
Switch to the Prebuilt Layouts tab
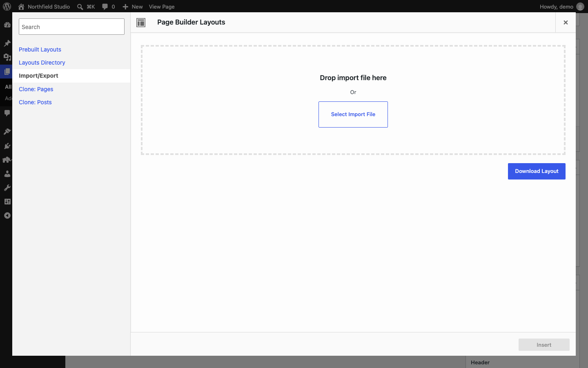tap(40, 49)
